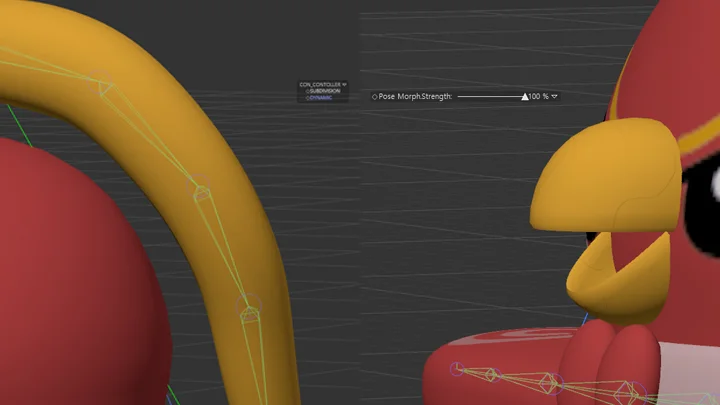Collapse the CON_CONTOLLER HUD group arrow
The image size is (720, 405).
tap(344, 84)
